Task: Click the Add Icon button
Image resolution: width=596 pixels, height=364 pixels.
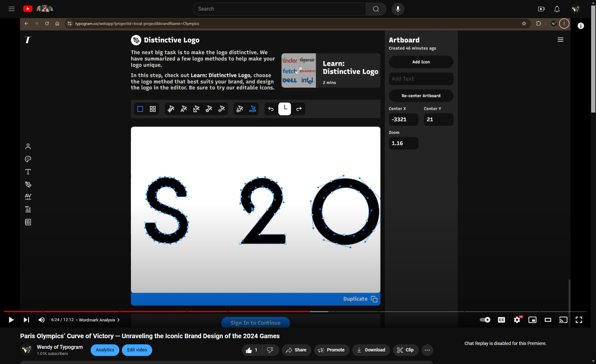Action: pyautogui.click(x=421, y=62)
